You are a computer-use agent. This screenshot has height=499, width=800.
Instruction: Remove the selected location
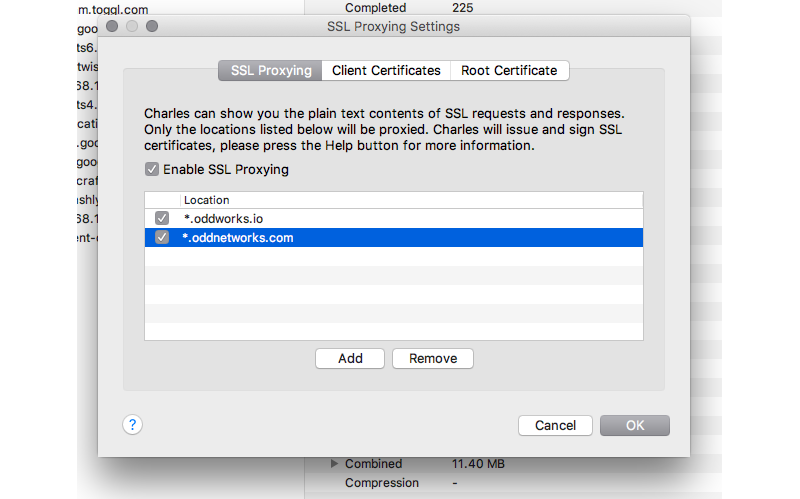(x=433, y=358)
